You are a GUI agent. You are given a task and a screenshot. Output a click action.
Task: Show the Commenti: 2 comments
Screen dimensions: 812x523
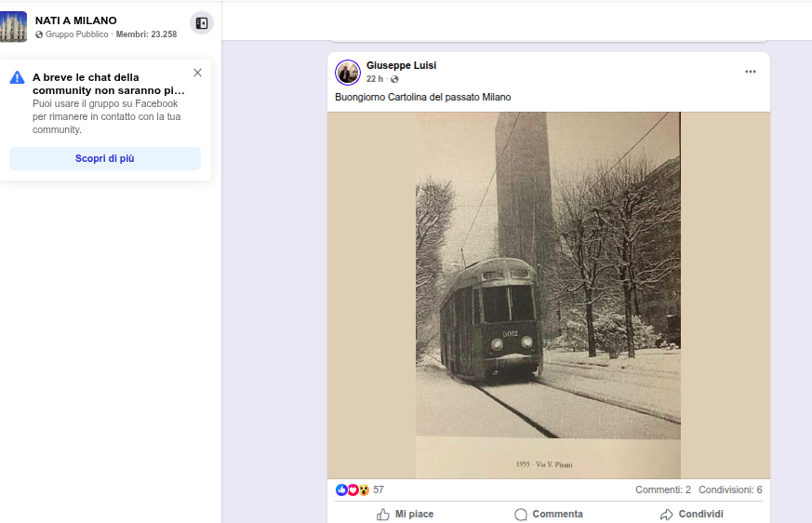(x=663, y=489)
